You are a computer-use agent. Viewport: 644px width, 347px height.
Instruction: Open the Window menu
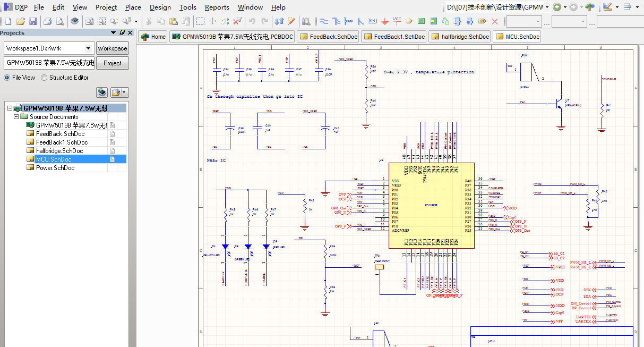(x=250, y=7)
